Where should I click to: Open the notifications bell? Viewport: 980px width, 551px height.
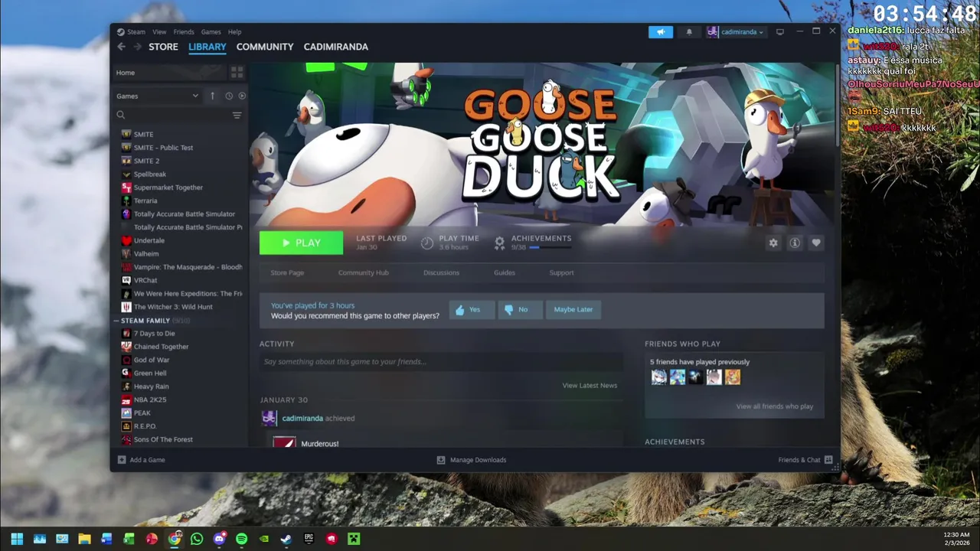(x=689, y=32)
